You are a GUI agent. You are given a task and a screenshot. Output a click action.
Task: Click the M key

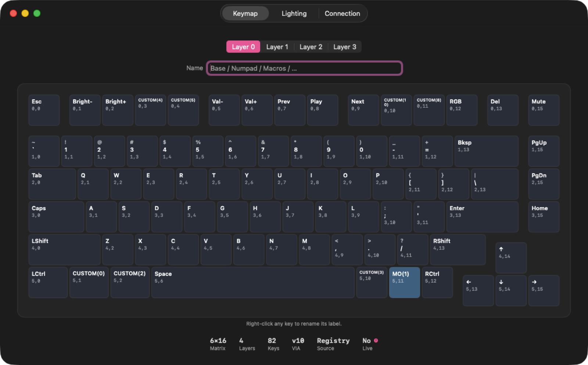314,249
